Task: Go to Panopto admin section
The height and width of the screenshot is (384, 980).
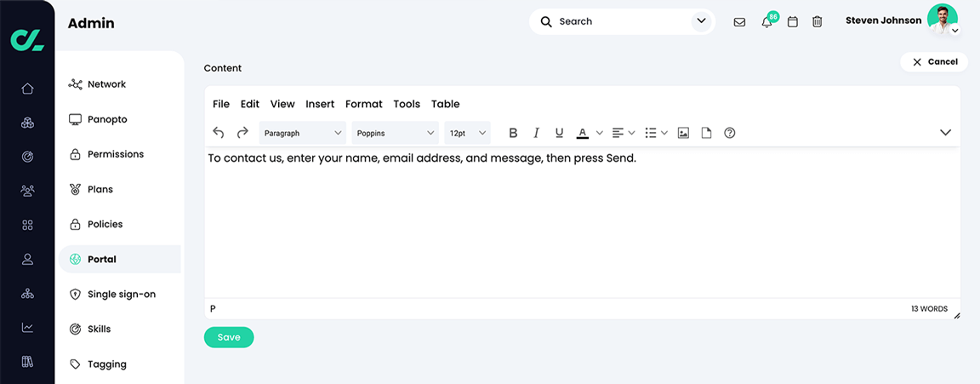Action: tap(120, 119)
